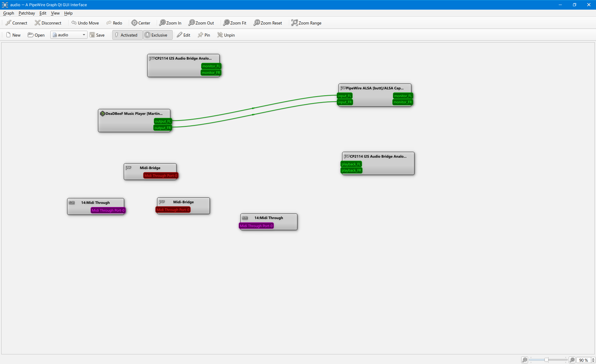
Task: Toggle the Activated patchbay button
Action: coord(127,35)
